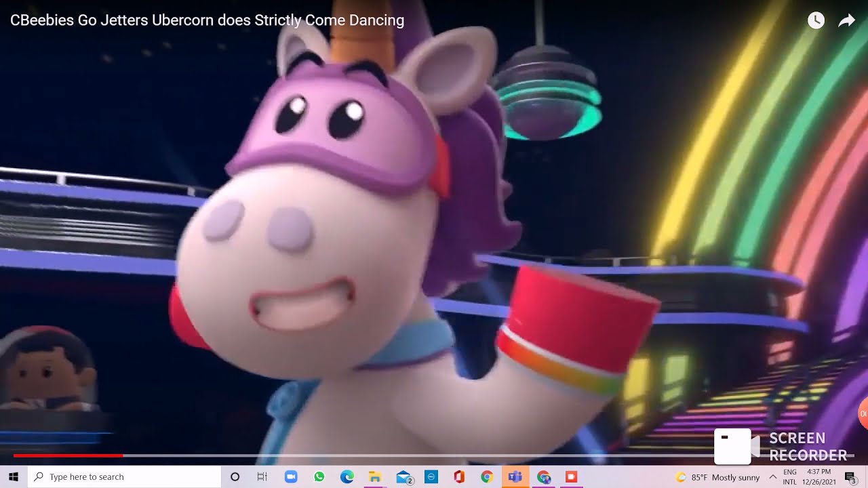Switch to Microsoft Teams in taskbar
The width and height of the screenshot is (868, 488).
[515, 477]
